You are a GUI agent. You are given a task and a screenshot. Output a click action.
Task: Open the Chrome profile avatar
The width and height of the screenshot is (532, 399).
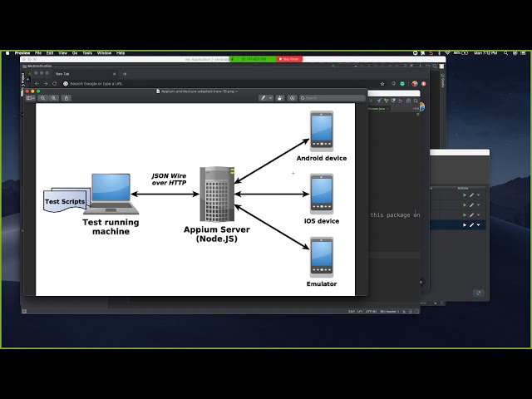415,83
